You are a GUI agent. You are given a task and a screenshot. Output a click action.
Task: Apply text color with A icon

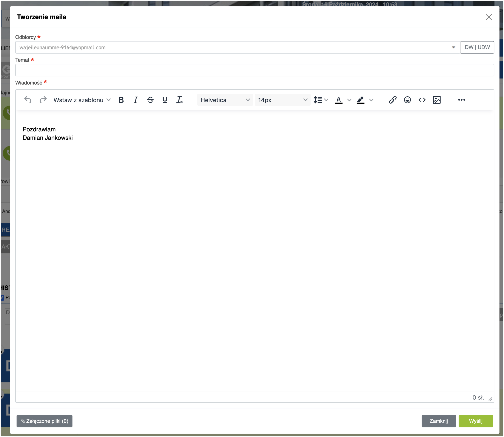tap(338, 100)
